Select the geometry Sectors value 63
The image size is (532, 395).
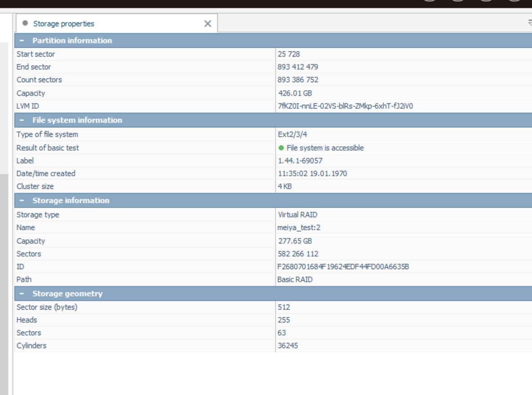pyautogui.click(x=282, y=333)
